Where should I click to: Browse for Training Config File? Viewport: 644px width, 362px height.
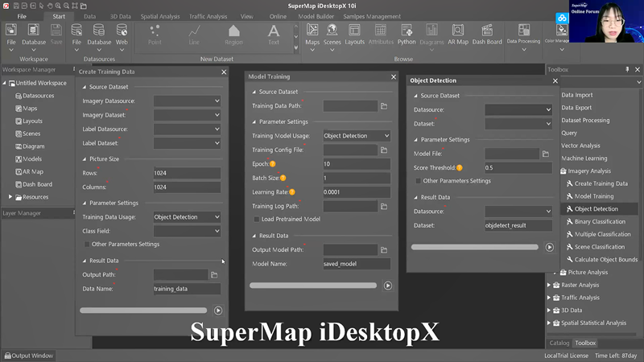coord(384,150)
